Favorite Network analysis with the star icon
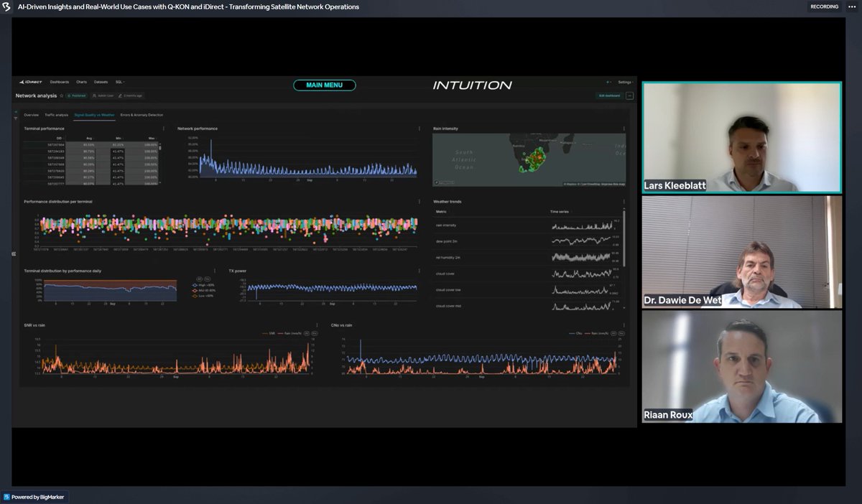 (x=61, y=95)
